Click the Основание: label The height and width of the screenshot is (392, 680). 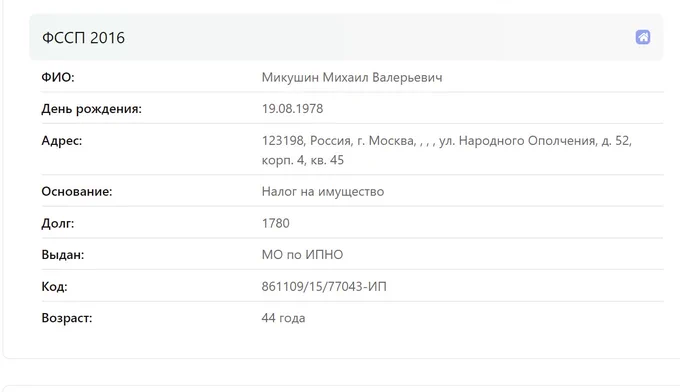pyautogui.click(x=77, y=192)
